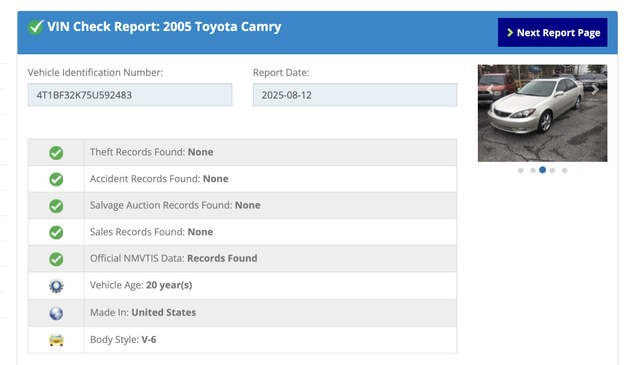
Task: Select the fourth carousel dot
Action: click(x=552, y=170)
